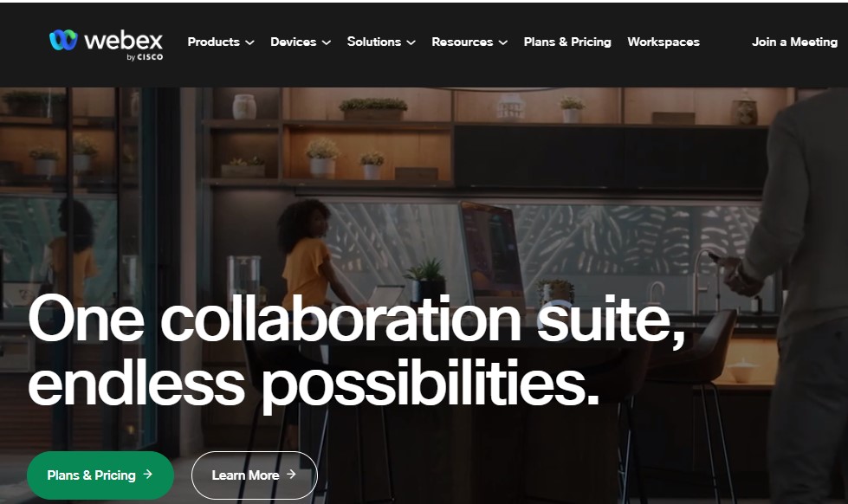Click the 'One collaboration suite' headline
The height and width of the screenshot is (504, 848).
pos(357,319)
